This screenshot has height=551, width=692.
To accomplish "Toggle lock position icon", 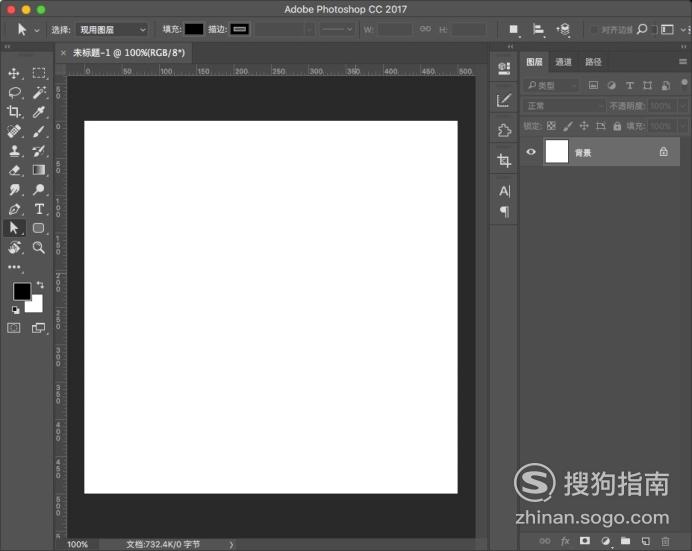I will pos(584,126).
